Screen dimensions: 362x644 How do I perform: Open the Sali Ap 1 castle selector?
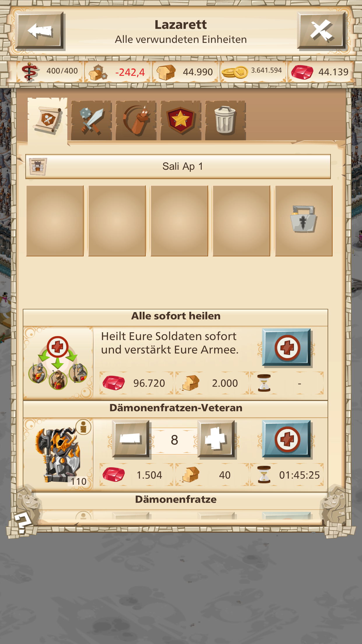178,167
